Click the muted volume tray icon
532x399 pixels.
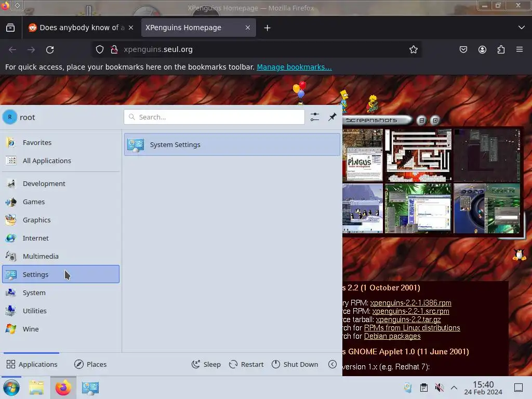439,388
